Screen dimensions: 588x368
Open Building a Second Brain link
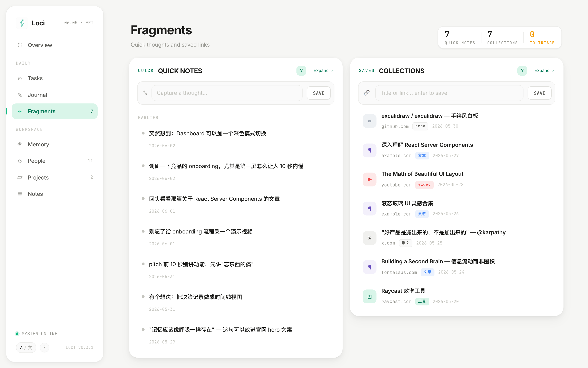tap(438, 261)
